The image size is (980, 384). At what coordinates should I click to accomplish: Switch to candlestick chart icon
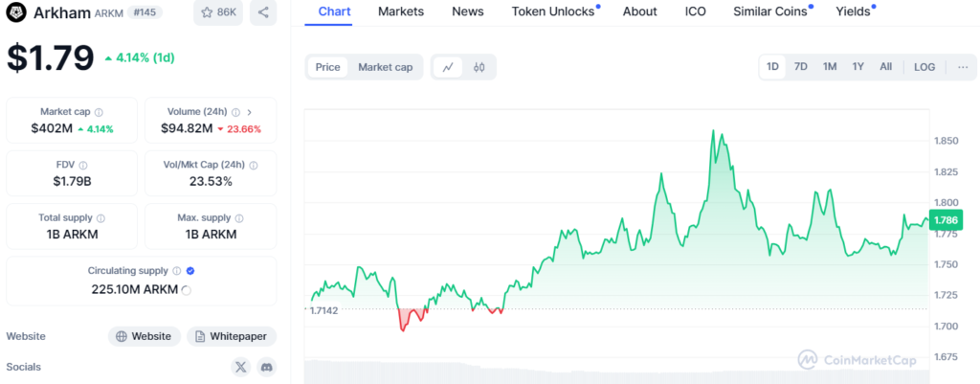pyautogui.click(x=479, y=67)
